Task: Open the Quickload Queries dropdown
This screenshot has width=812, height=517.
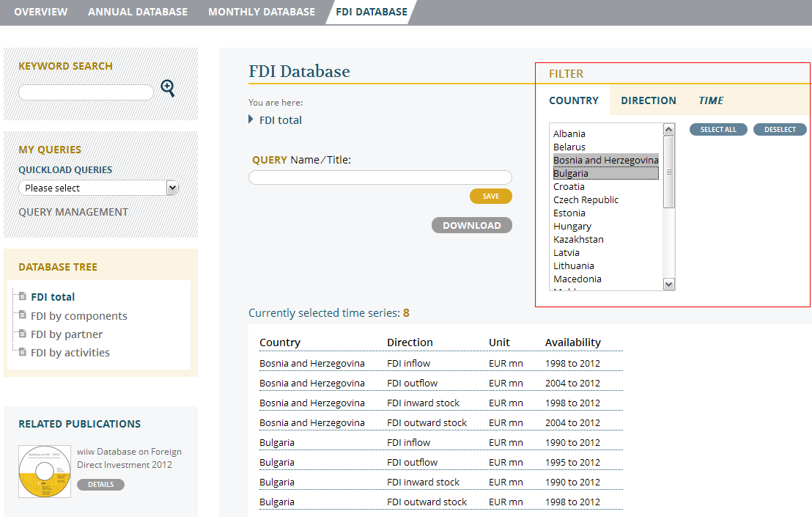Action: (x=98, y=188)
